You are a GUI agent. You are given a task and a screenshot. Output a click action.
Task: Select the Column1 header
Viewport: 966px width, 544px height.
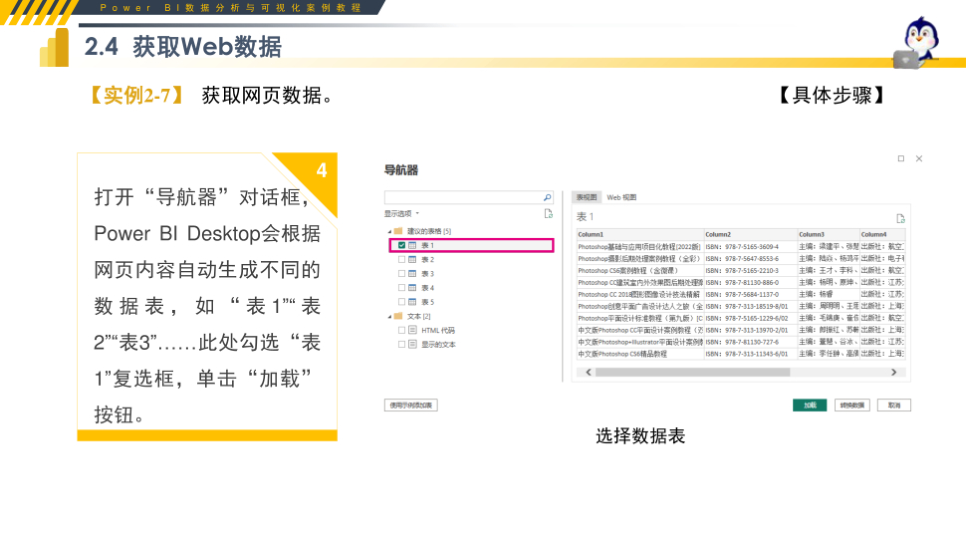(640, 234)
